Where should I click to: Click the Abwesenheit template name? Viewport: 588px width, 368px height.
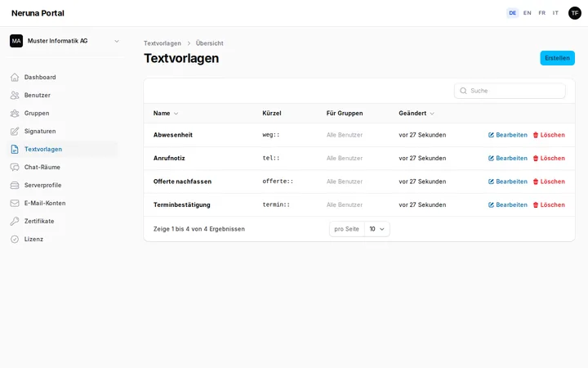[x=173, y=135]
